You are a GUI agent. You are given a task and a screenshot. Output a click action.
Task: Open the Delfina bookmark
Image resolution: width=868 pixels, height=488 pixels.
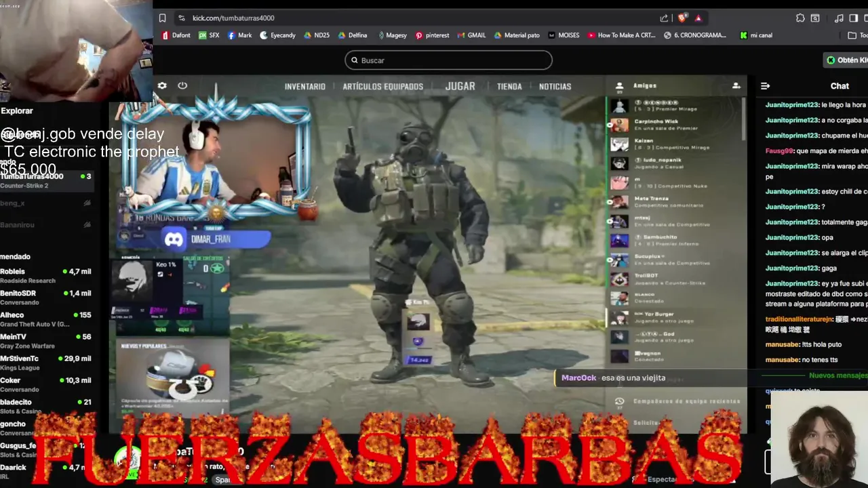[x=352, y=35]
